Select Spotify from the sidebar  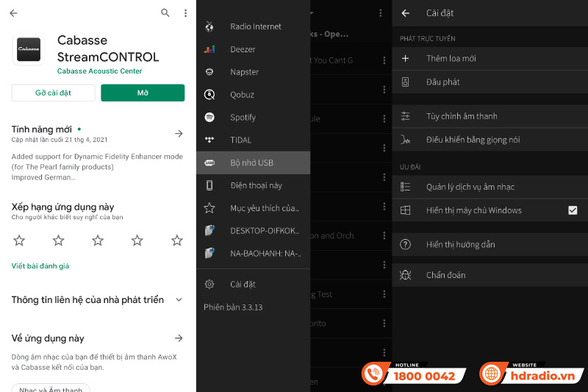(243, 117)
